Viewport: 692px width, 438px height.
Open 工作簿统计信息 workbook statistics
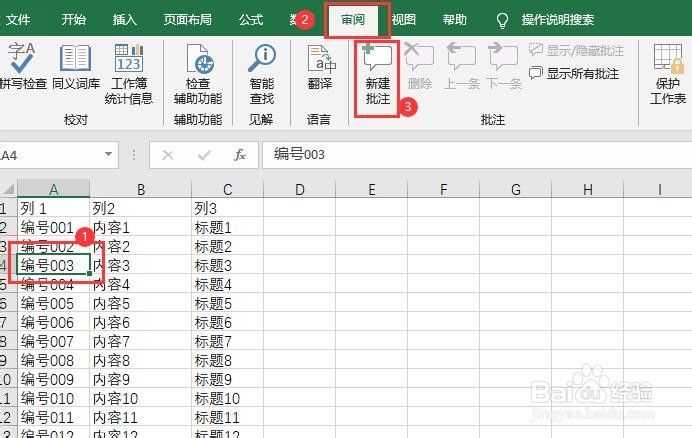(128, 73)
